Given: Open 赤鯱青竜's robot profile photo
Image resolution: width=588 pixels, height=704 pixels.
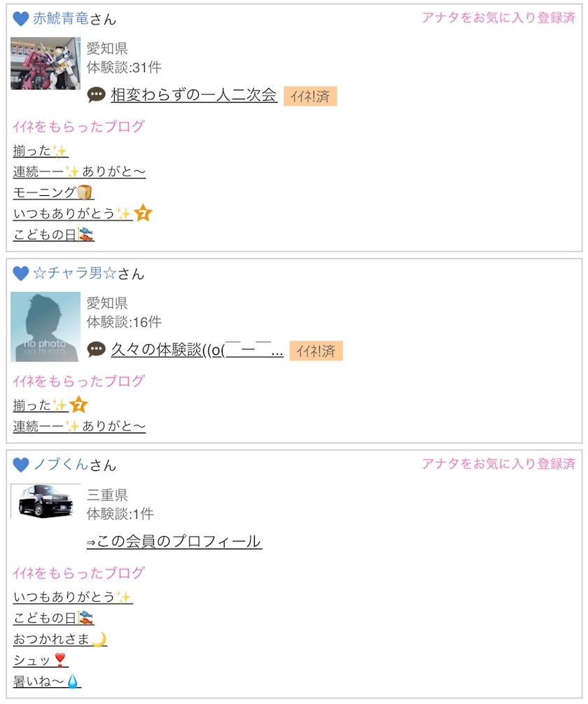Looking at the screenshot, I should coord(45,63).
